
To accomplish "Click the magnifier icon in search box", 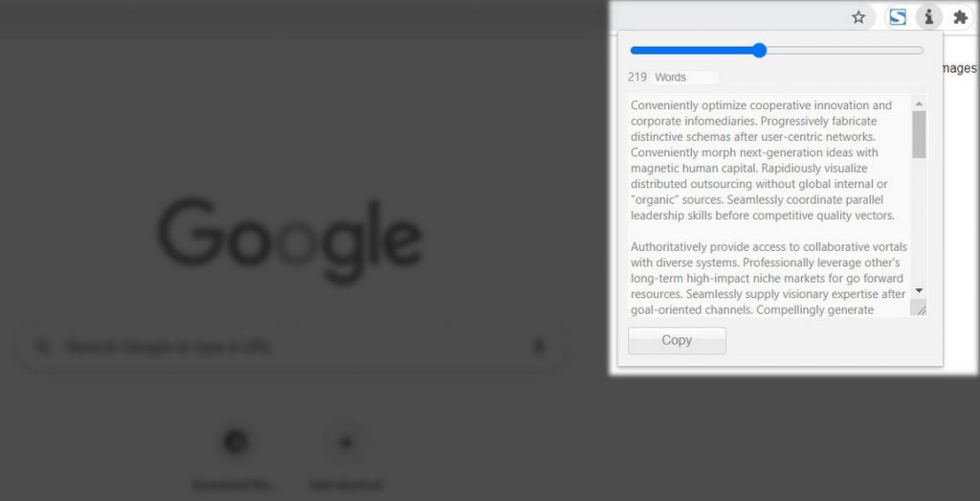I will [x=42, y=347].
